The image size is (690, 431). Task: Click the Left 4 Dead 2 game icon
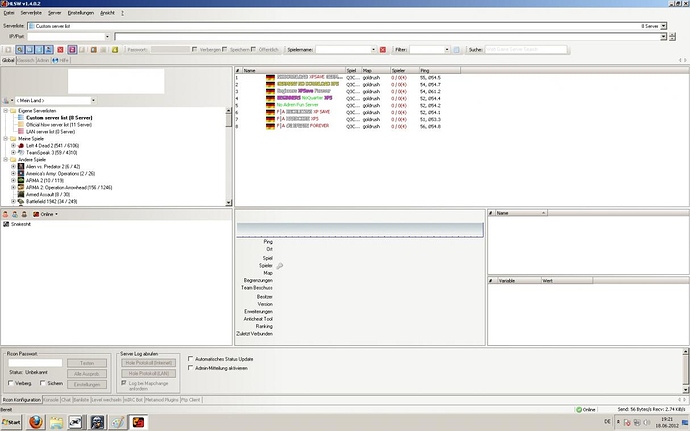click(x=21, y=144)
